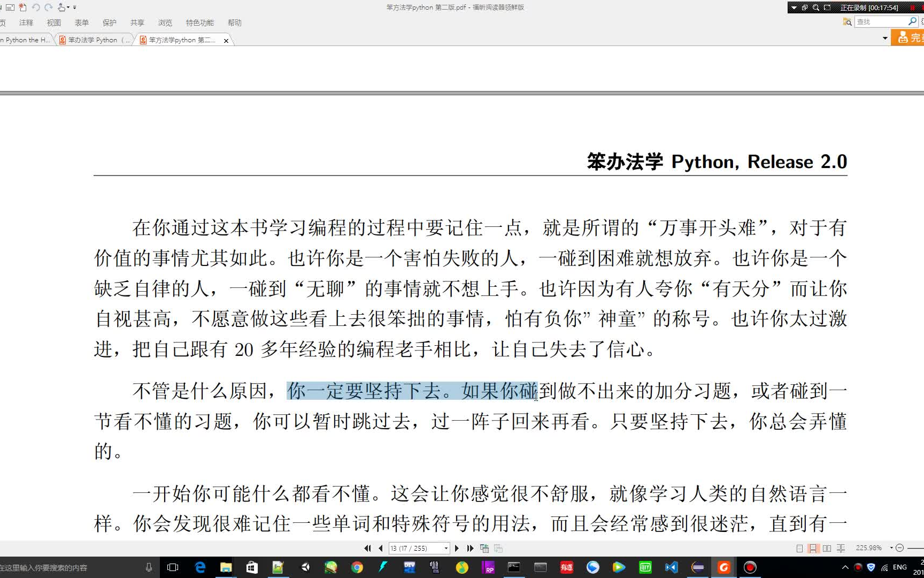Click the redo arrow in quick toolbar

click(x=49, y=7)
